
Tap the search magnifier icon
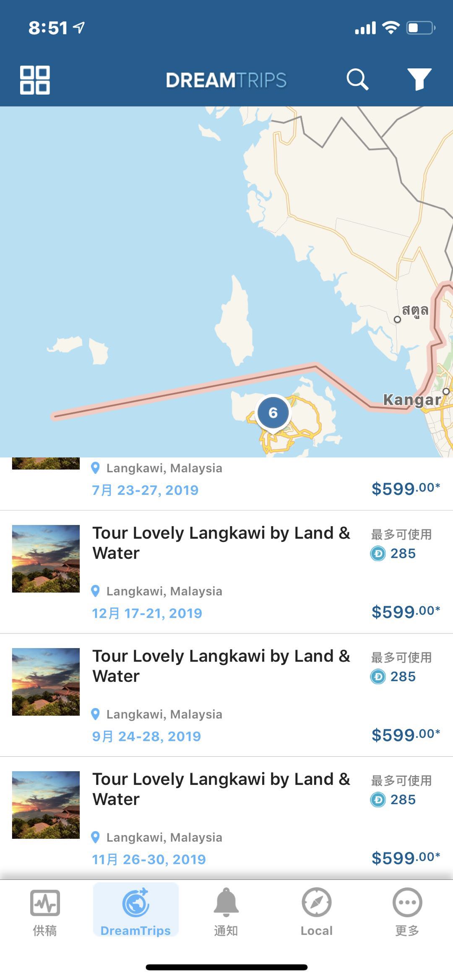point(357,79)
